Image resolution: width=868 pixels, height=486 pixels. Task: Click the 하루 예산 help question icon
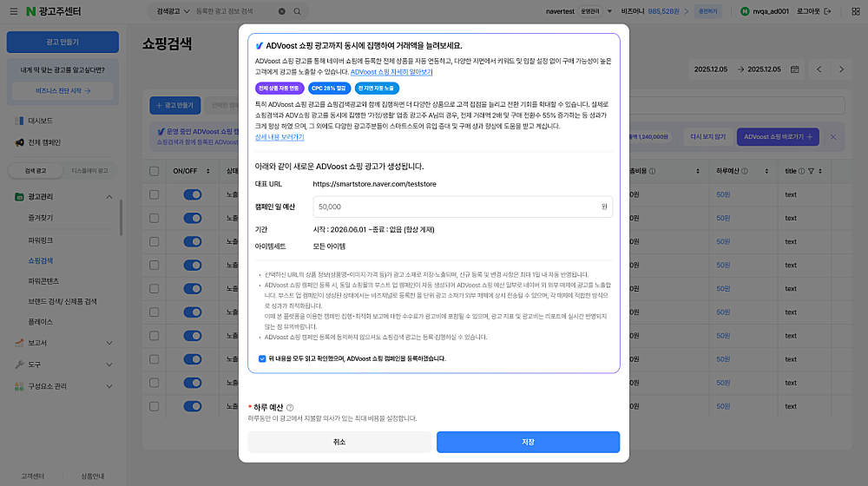tap(290, 407)
